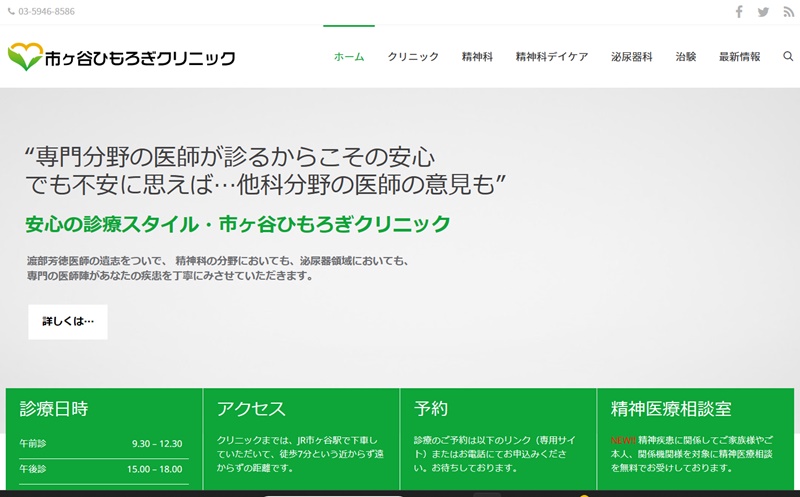Click the search magnifier icon
This screenshot has height=497, width=800.
tap(788, 57)
